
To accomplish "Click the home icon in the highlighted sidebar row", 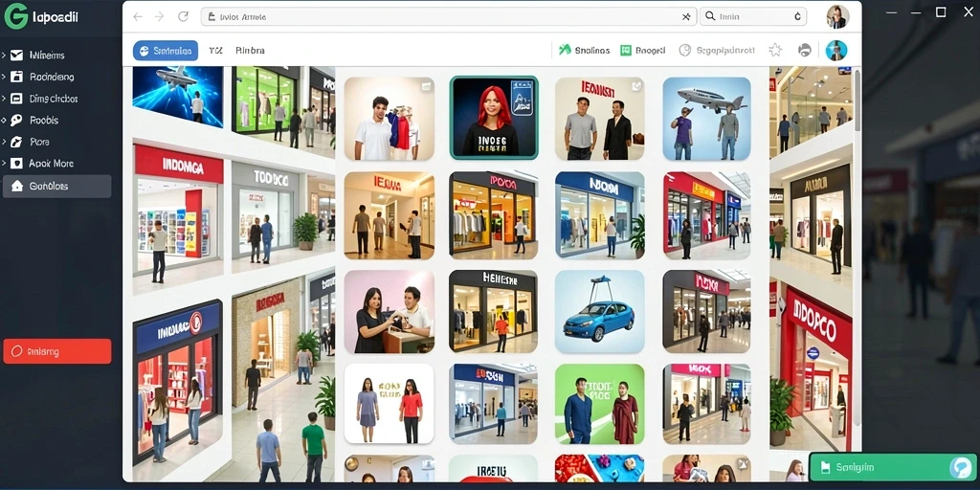I will 17,186.
